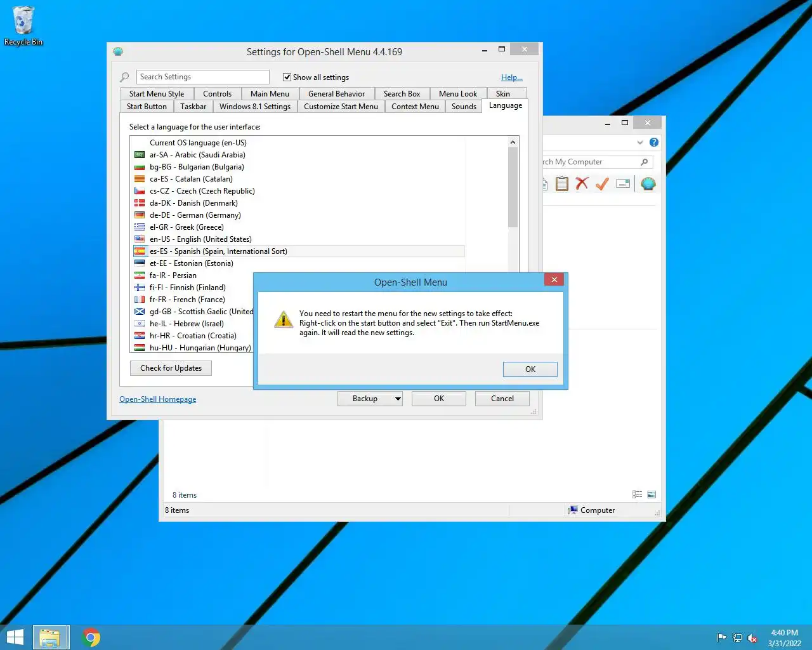The height and width of the screenshot is (650, 812).
Task: Click the warning icon in Open-Shell Menu dialog
Action: (x=283, y=319)
